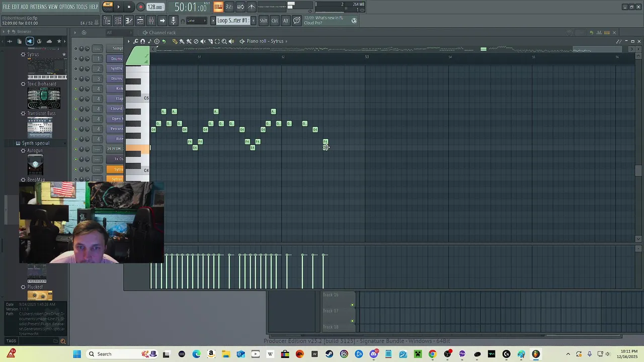Toggle headphone monitoring icon near Line selector
Viewport: 644px width, 362px height.
[x=182, y=21]
